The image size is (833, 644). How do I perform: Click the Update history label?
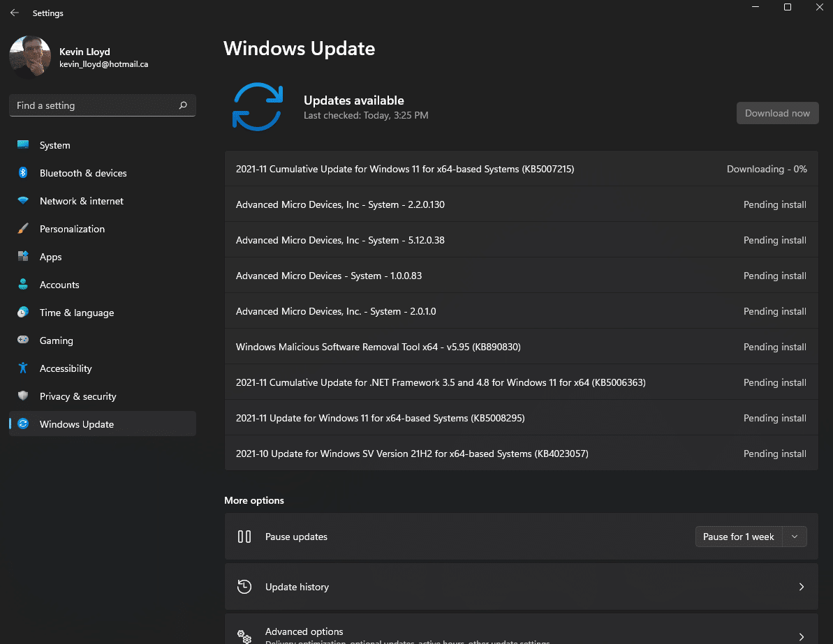pyautogui.click(x=297, y=587)
